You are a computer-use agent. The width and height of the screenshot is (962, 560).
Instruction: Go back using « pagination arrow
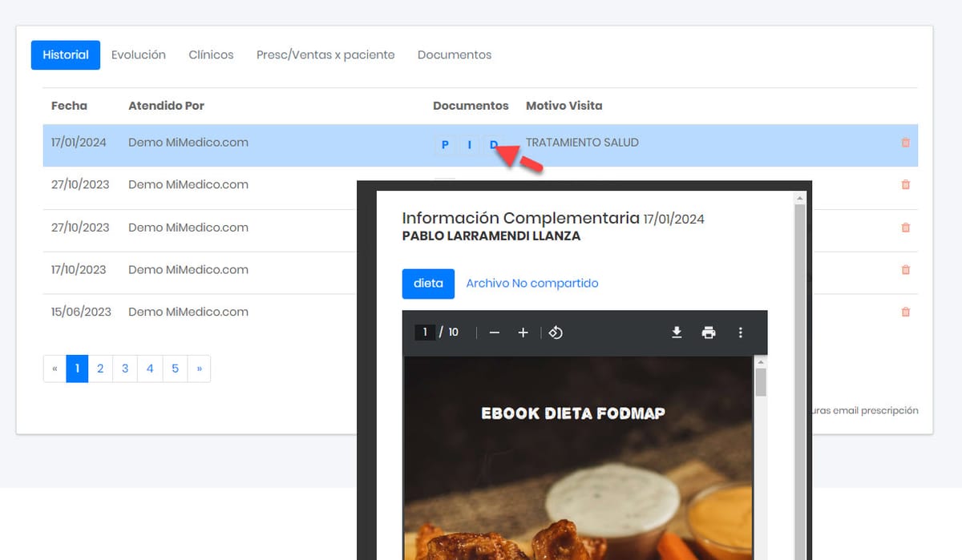54,369
